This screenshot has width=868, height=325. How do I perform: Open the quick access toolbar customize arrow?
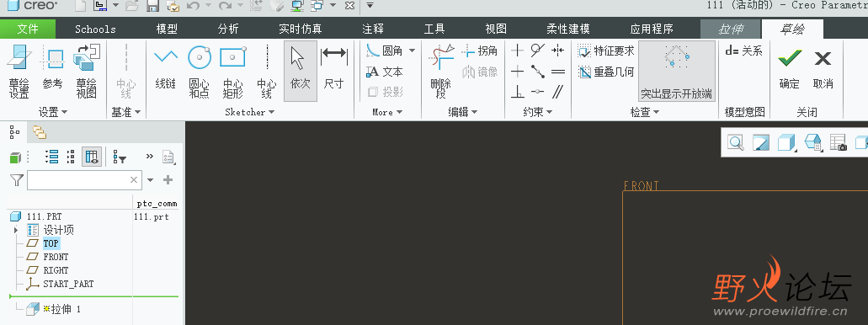370,6
